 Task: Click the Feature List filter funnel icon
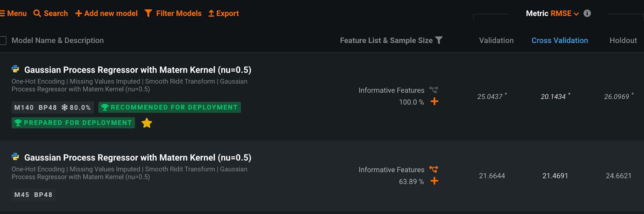(x=439, y=40)
